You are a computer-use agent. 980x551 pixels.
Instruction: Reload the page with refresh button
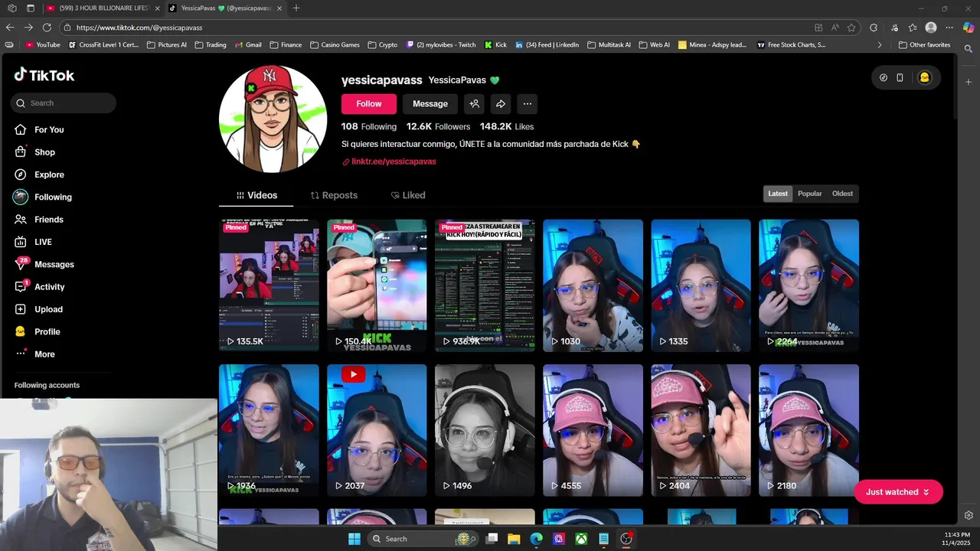click(47, 28)
